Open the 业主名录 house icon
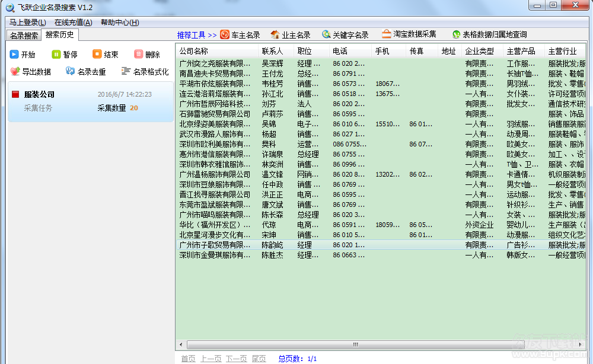The image size is (593, 364). (x=275, y=34)
